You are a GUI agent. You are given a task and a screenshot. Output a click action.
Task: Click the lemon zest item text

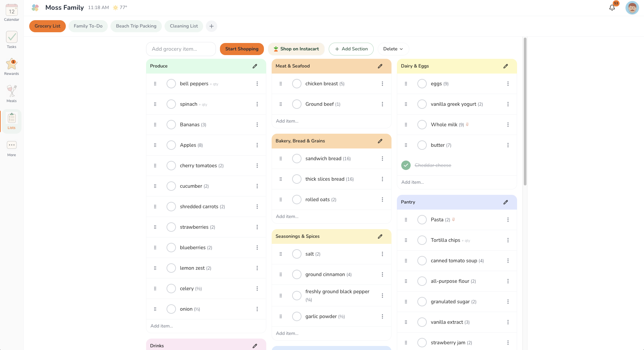pyautogui.click(x=192, y=268)
